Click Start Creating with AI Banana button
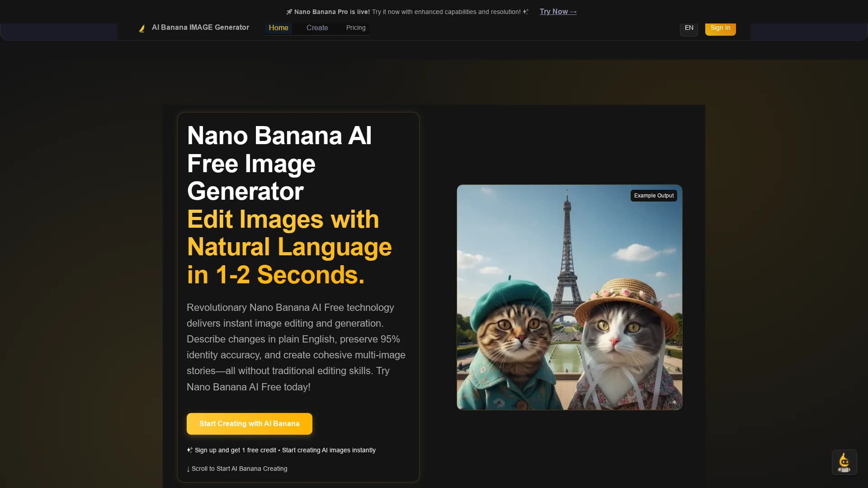The image size is (868, 488). [250, 424]
